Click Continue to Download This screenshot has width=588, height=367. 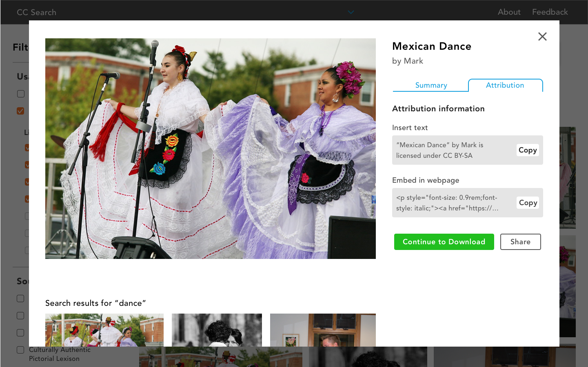coord(444,241)
